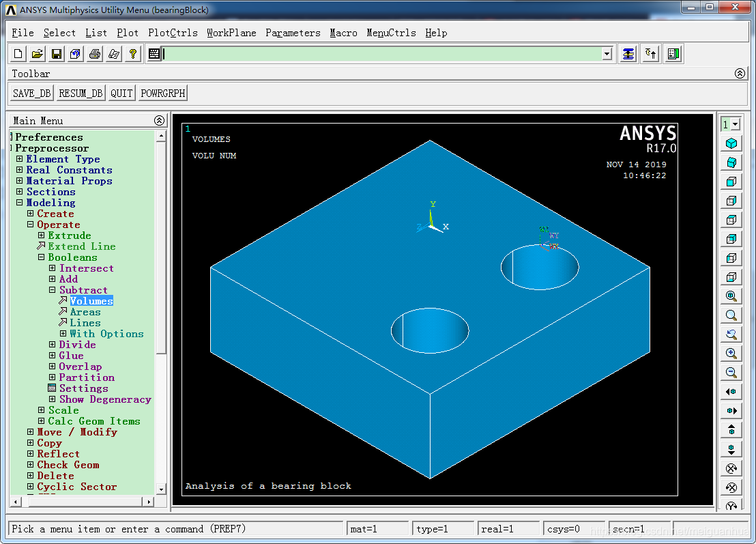The height and width of the screenshot is (544, 756).
Task: Click in the command input field
Action: [x=382, y=54]
